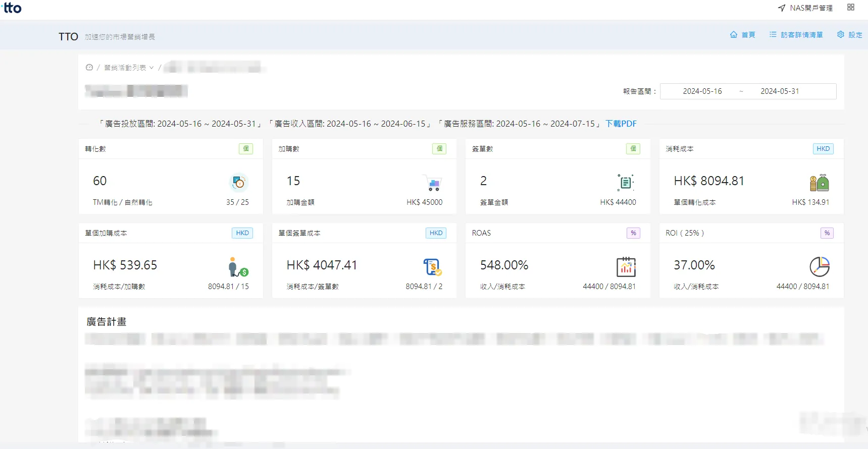Viewport: 868px width, 449px height.
Task: Click the money bag icon in 消耗成本 card
Action: [819, 183]
